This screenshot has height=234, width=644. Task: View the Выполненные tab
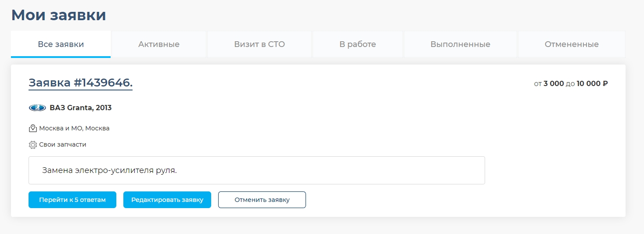461,44
